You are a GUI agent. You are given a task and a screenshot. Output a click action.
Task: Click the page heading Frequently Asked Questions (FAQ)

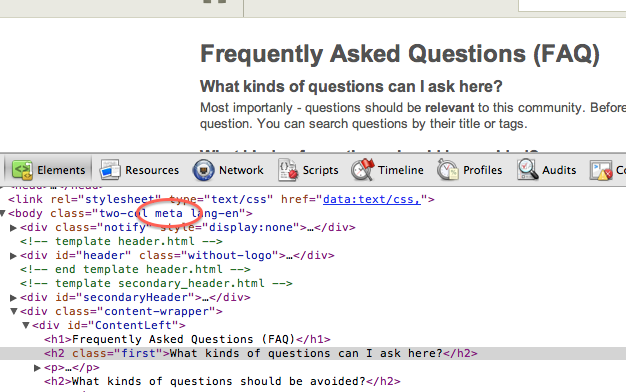[400, 54]
